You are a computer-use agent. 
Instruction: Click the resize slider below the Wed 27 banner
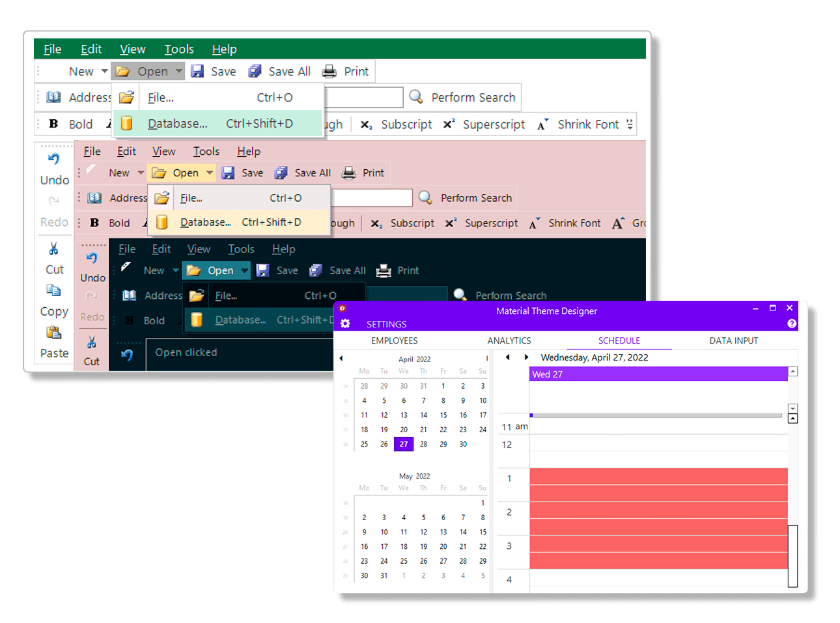[x=532, y=415]
